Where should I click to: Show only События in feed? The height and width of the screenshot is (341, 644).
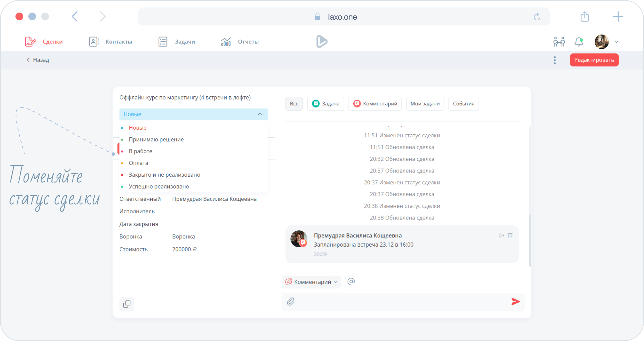point(463,104)
